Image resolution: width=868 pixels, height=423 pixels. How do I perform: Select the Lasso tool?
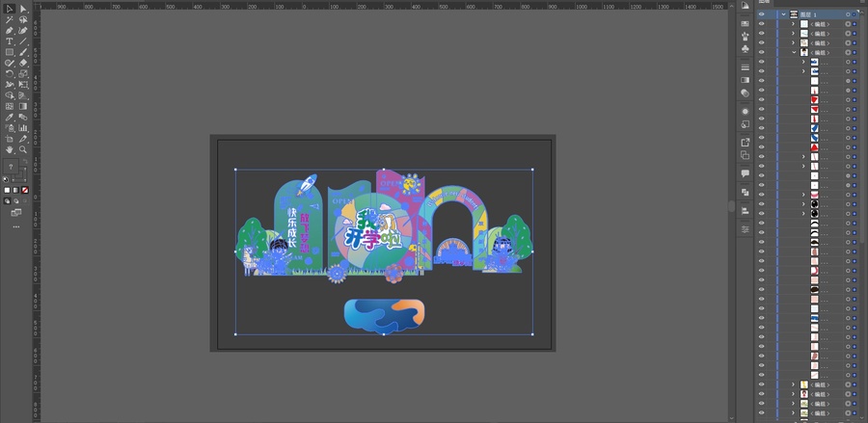pyautogui.click(x=23, y=19)
